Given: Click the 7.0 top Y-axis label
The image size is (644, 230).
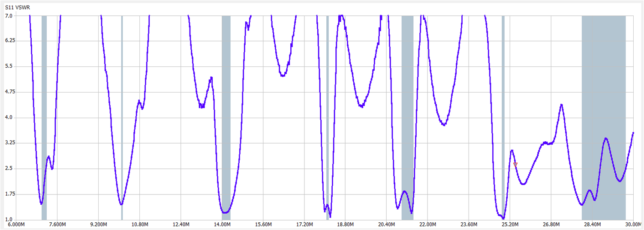Looking at the screenshot, I should coord(8,15).
